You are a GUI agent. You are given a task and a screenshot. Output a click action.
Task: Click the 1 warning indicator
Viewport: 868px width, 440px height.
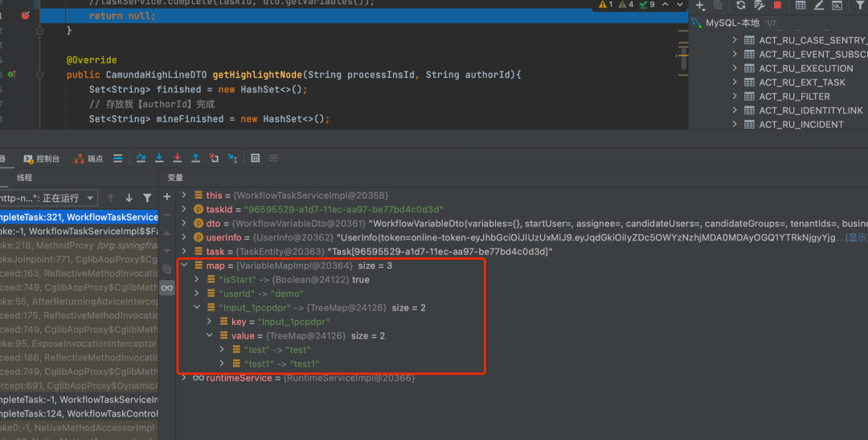click(x=606, y=5)
